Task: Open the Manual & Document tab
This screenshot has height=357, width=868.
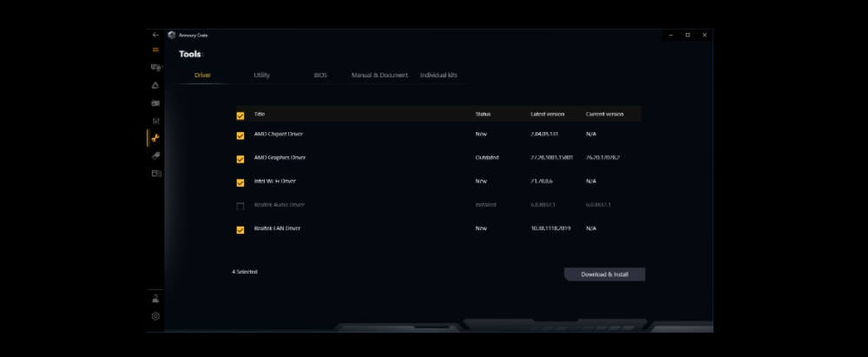Action: [380, 76]
